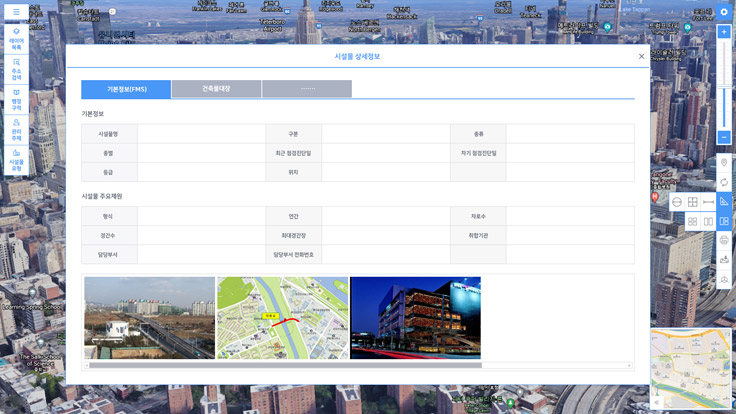The height and width of the screenshot is (414, 736).
Task: Switch to the 건축물대장 tab
Action: pyautogui.click(x=216, y=89)
